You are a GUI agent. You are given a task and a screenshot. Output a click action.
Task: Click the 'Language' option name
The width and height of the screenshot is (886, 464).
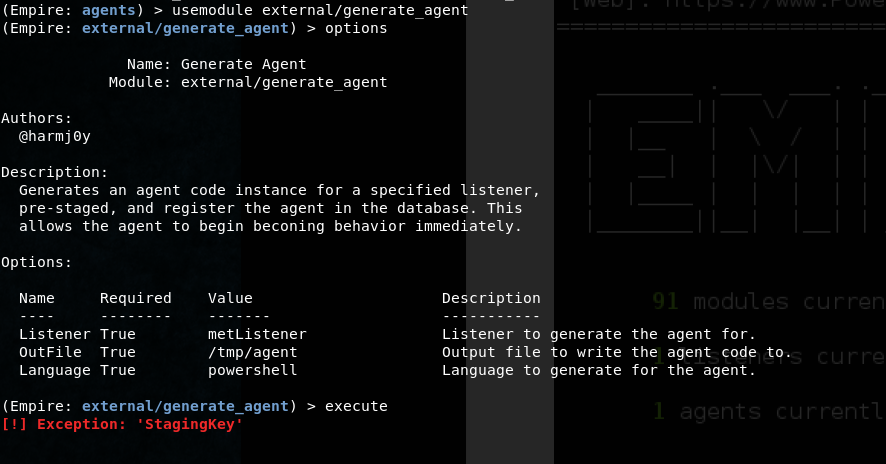click(55, 371)
